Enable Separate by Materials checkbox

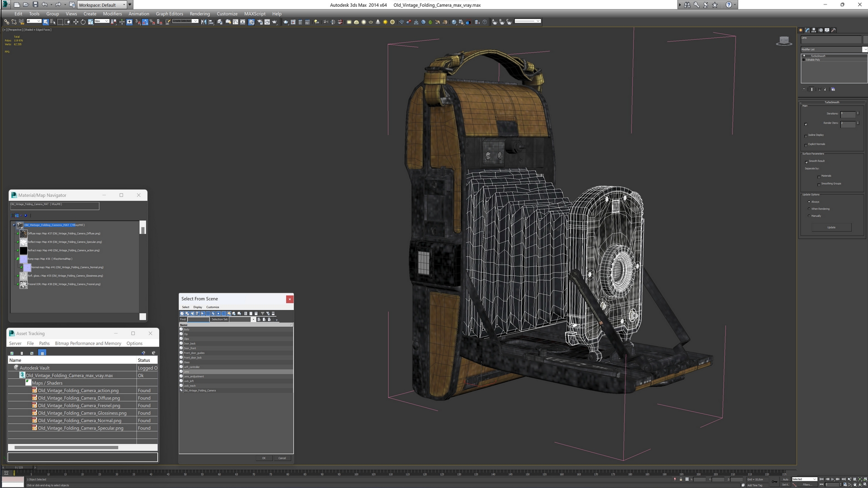[819, 177]
